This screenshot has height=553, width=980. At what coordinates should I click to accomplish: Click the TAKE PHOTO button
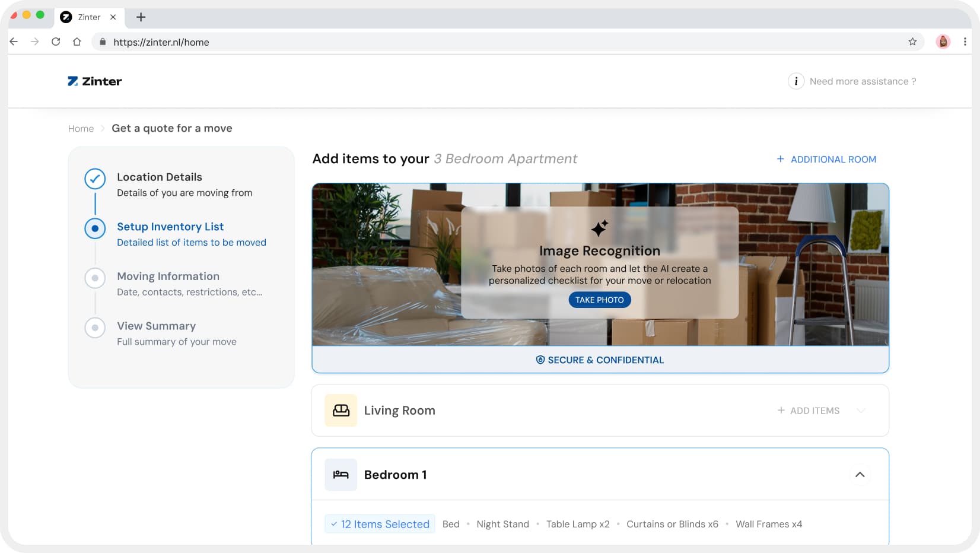coord(600,300)
